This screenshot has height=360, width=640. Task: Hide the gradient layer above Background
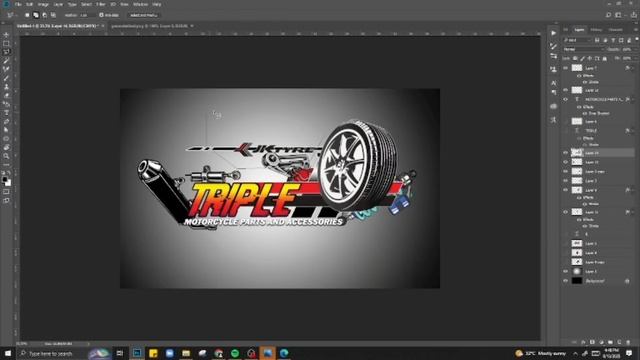[565, 271]
